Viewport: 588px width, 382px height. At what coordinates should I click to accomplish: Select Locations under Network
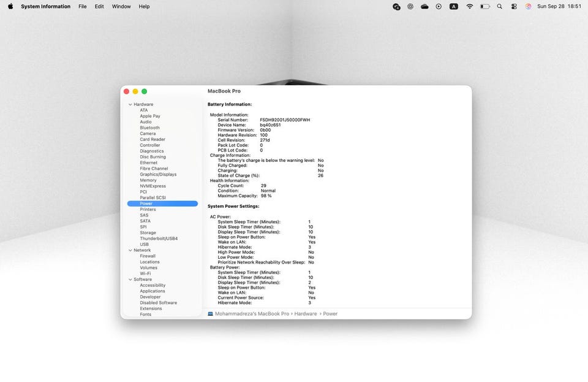149,262
